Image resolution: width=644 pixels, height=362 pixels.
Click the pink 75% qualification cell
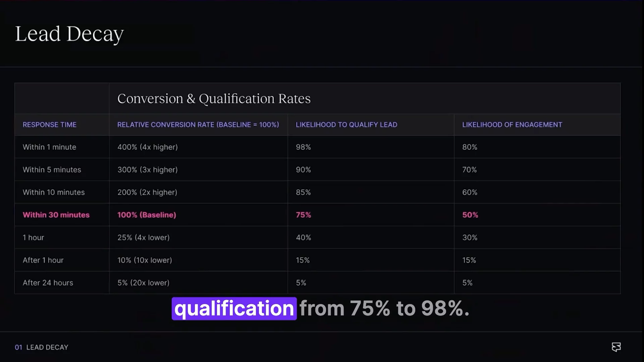tap(303, 215)
